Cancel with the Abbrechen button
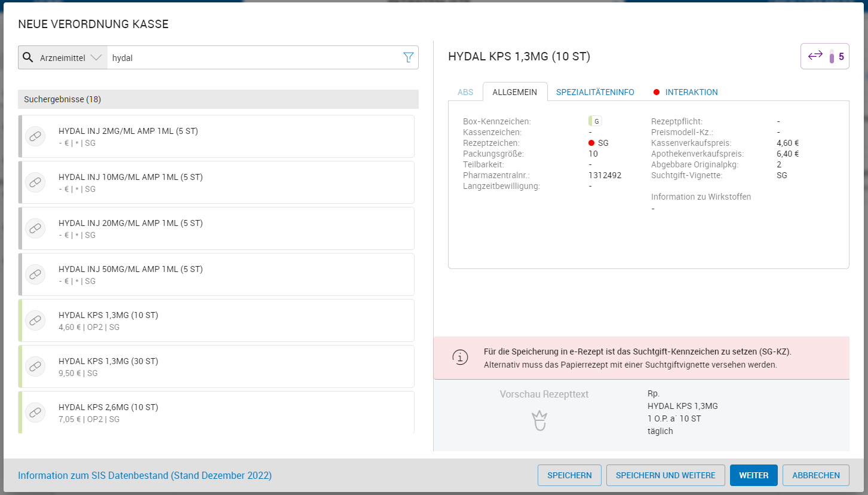The width and height of the screenshot is (868, 495). point(815,475)
